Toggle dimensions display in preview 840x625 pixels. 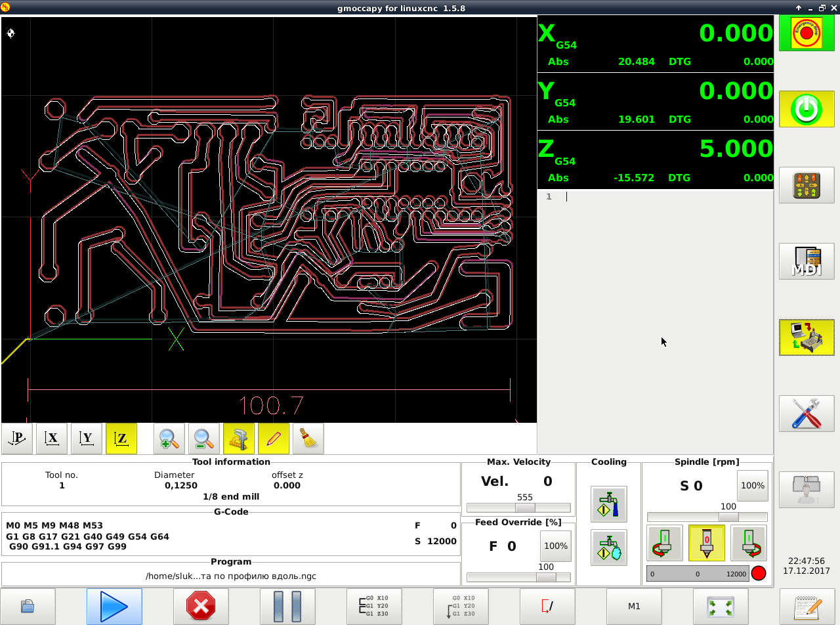point(239,439)
